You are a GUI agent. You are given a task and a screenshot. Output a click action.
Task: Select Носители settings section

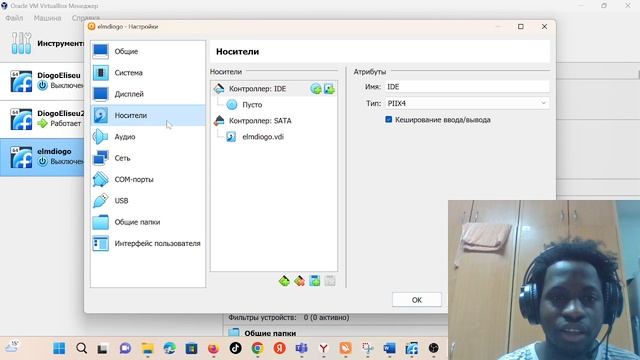(x=148, y=116)
